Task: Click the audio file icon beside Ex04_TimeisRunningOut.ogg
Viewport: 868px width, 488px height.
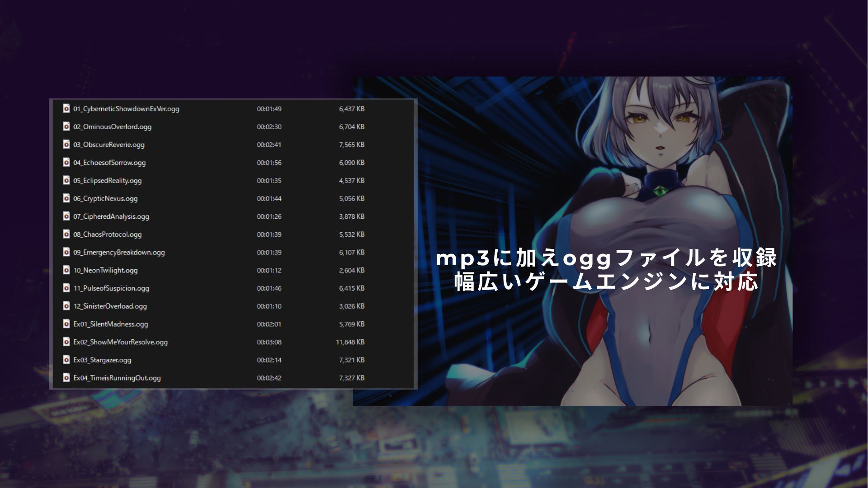Action: (x=66, y=378)
